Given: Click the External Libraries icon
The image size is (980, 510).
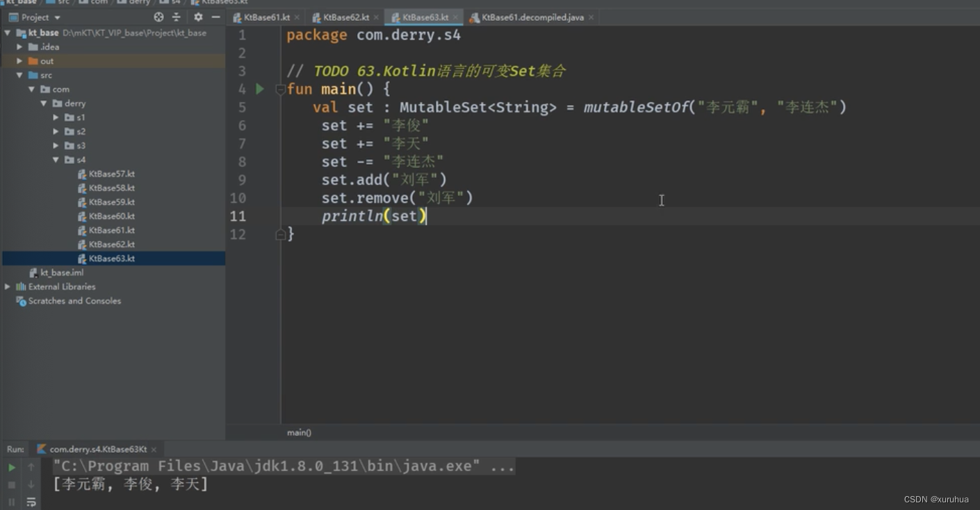Looking at the screenshot, I should click(x=21, y=286).
